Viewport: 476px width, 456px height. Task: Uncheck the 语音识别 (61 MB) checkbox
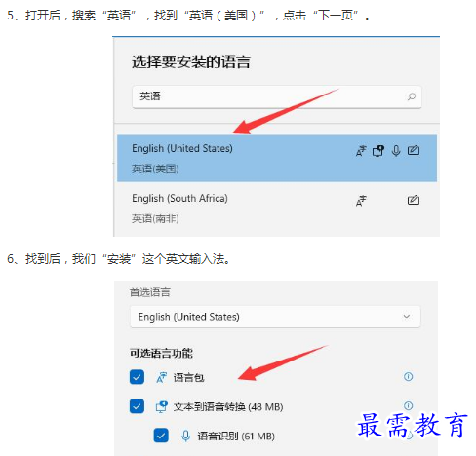click(x=161, y=436)
